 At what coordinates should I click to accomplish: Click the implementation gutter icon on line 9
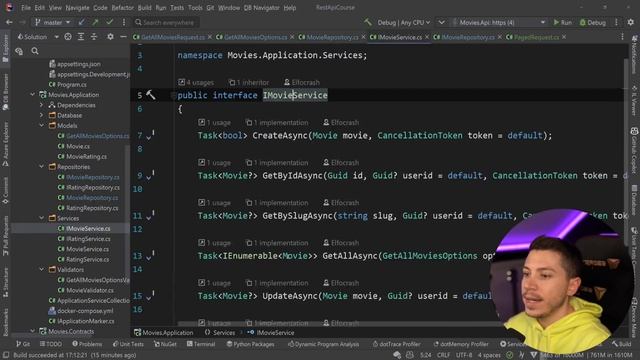click(151, 175)
